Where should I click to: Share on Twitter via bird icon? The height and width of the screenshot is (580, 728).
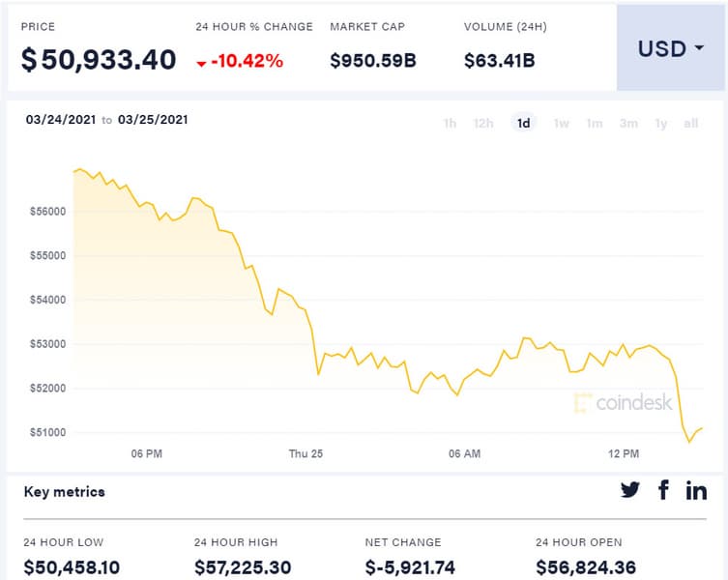630,490
